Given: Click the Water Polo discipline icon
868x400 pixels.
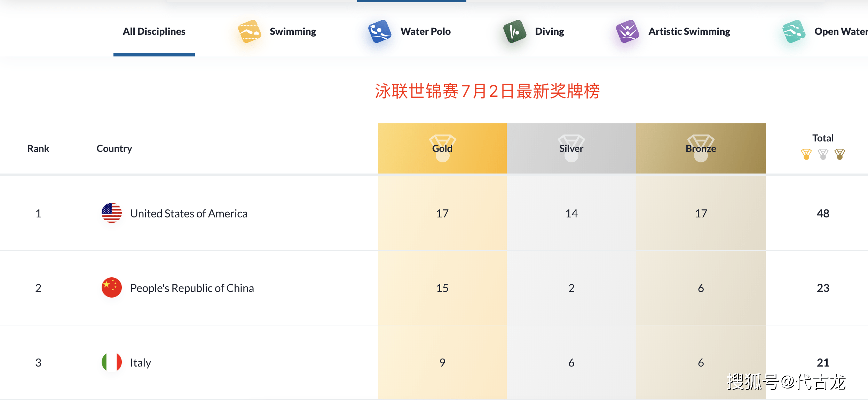Looking at the screenshot, I should pos(379,31).
